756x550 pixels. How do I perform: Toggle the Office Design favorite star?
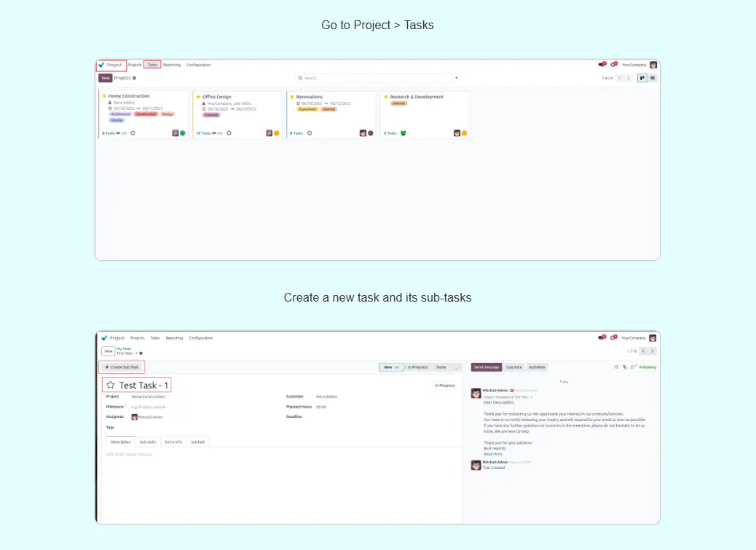(x=198, y=97)
